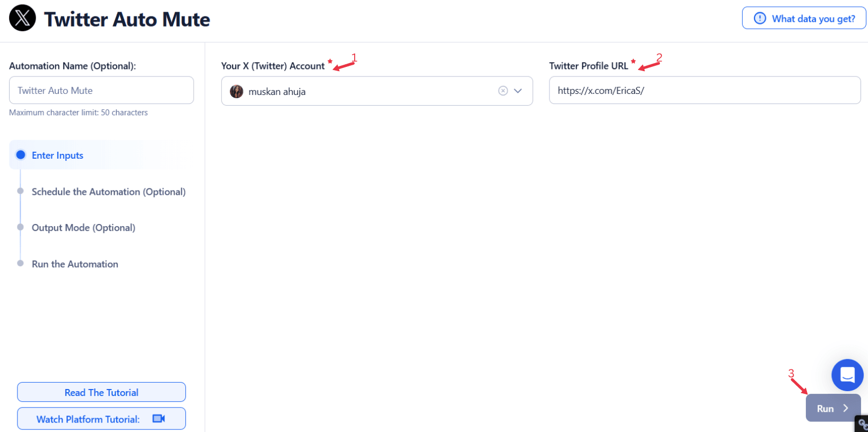Viewport: 868px width, 432px height.
Task: Click the Enter Inputs blue step dot
Action: click(x=21, y=155)
